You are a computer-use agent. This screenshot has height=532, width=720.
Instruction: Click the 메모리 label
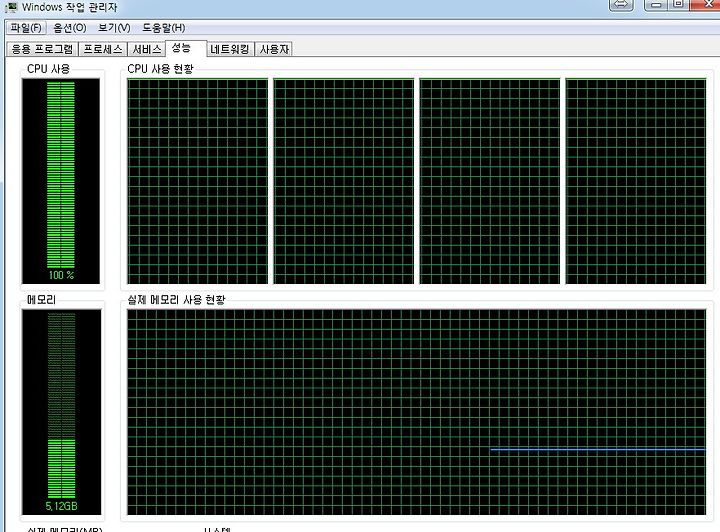click(x=41, y=300)
